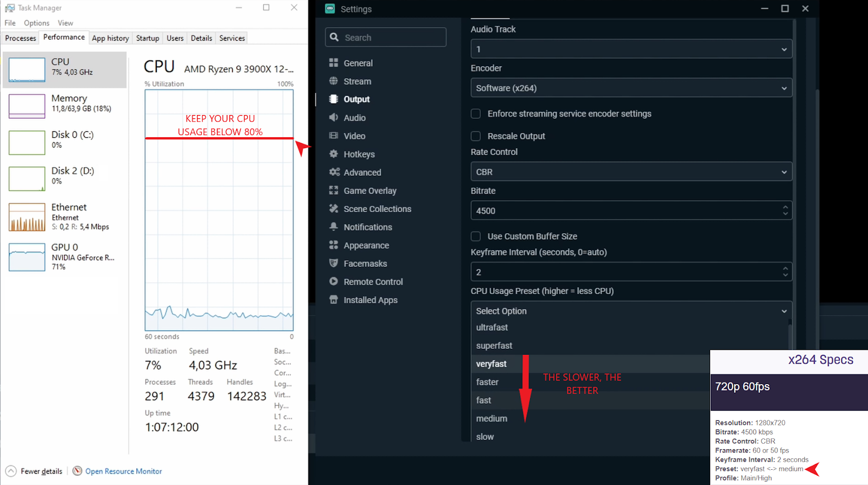The height and width of the screenshot is (485, 868).
Task: Click the Appearance icon
Action: click(334, 245)
